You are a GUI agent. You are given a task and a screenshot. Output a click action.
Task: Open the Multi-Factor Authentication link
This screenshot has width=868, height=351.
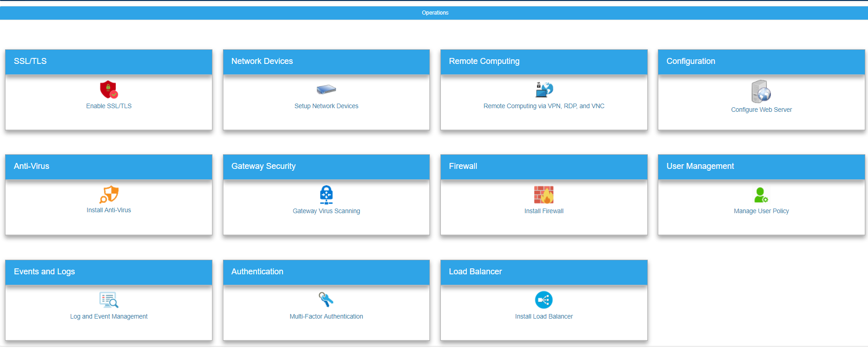pos(326,316)
